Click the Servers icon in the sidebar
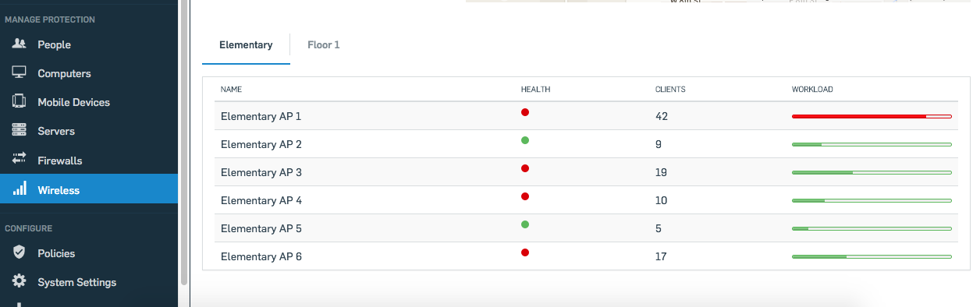The height and width of the screenshot is (307, 980). [x=20, y=131]
